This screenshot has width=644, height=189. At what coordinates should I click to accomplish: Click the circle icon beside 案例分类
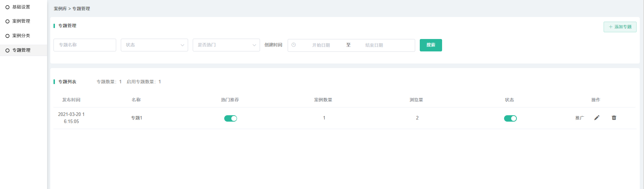pyautogui.click(x=7, y=36)
